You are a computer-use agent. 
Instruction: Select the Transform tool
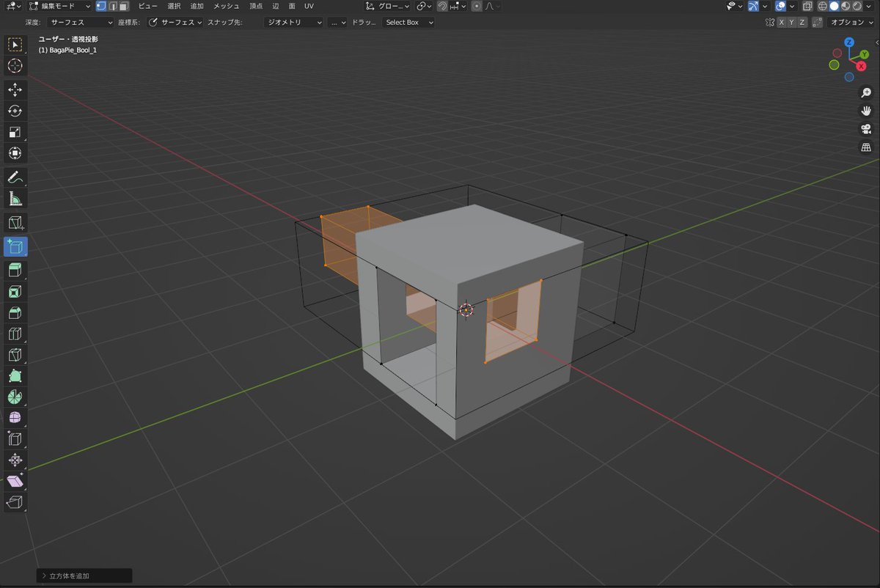pyautogui.click(x=15, y=153)
